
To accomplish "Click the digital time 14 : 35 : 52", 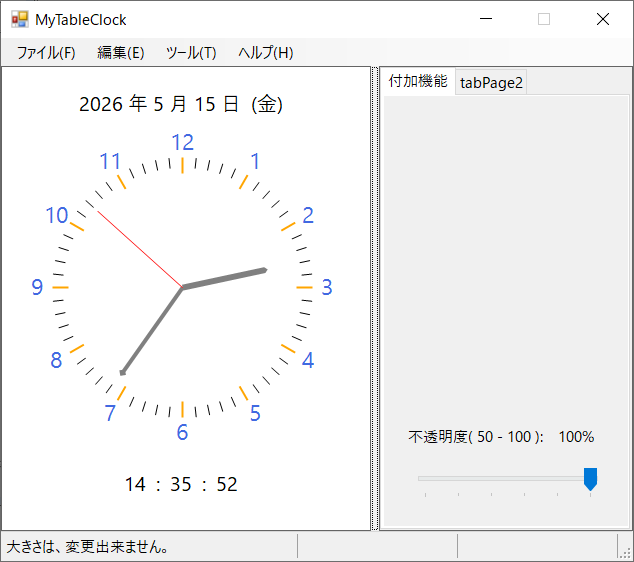I will point(181,484).
